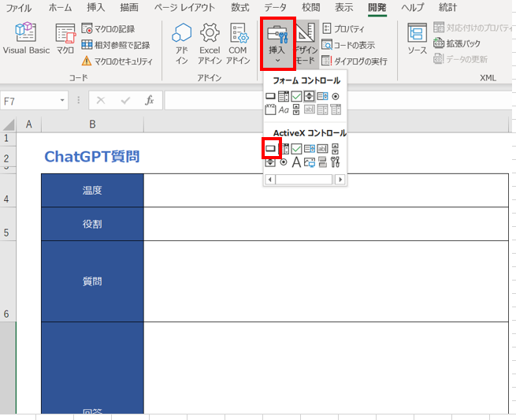Click コードの表示 view code
The image size is (516, 420).
(x=348, y=45)
